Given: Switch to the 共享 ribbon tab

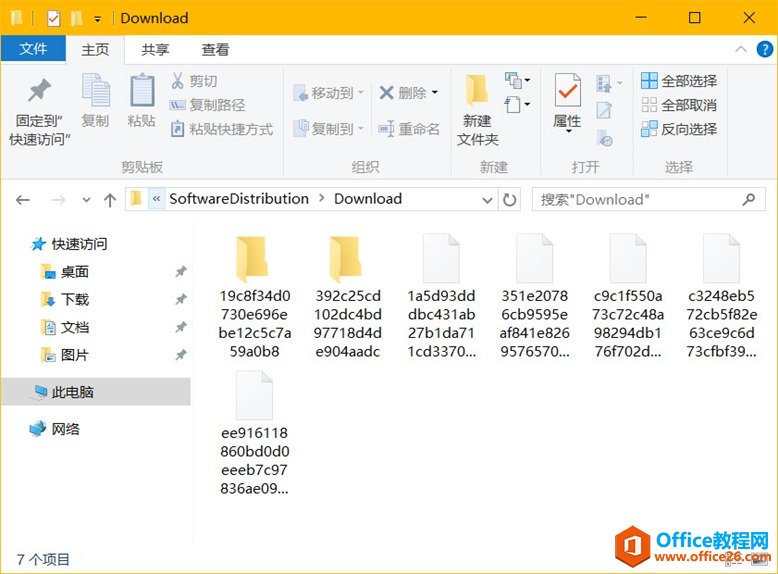Looking at the screenshot, I should (155, 49).
